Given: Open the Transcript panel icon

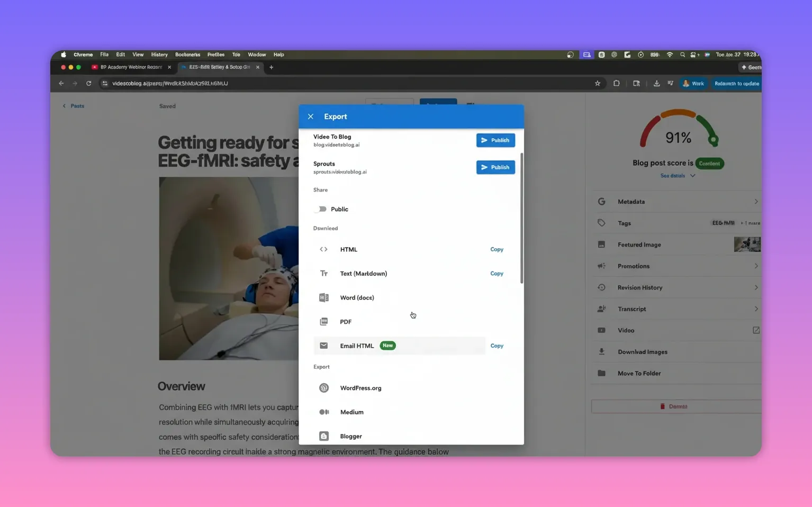Looking at the screenshot, I should click(601, 309).
